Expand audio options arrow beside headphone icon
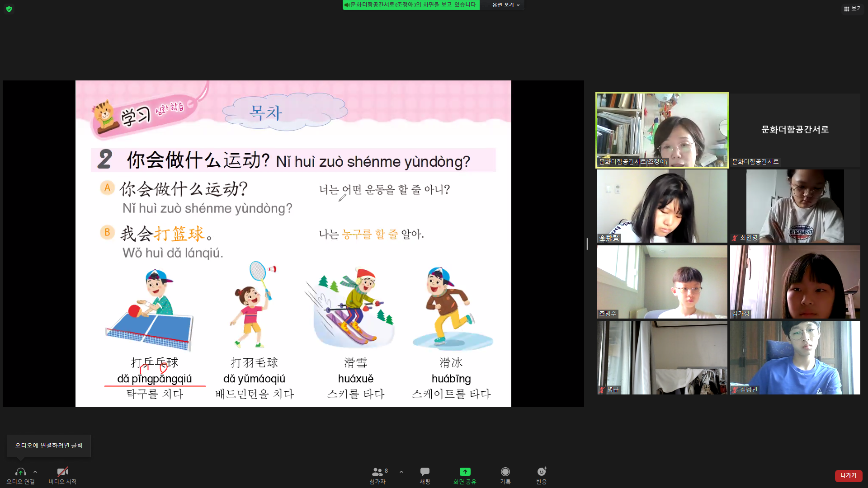This screenshot has width=868, height=488. (35, 472)
